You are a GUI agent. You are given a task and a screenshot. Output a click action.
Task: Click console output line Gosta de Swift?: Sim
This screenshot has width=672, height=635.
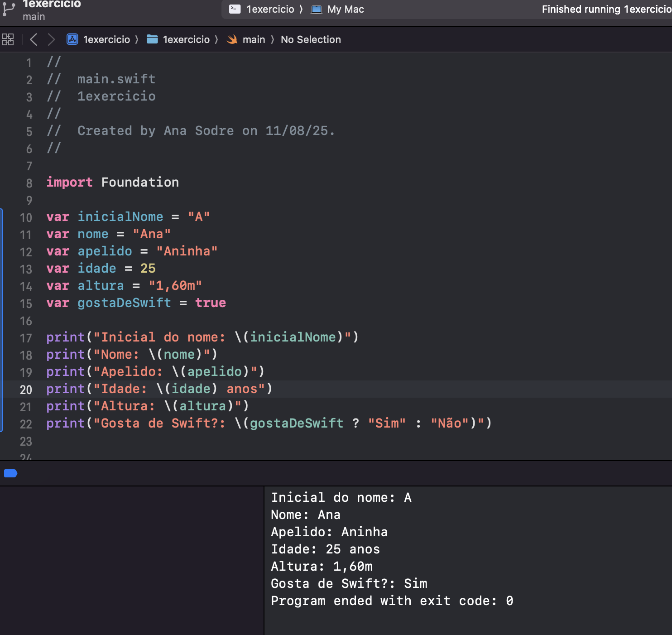(x=349, y=584)
